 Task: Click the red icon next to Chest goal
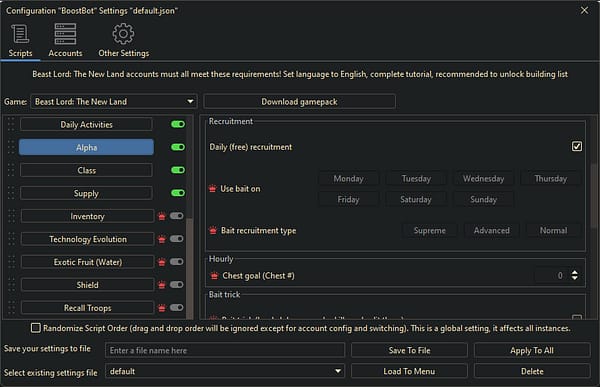214,276
